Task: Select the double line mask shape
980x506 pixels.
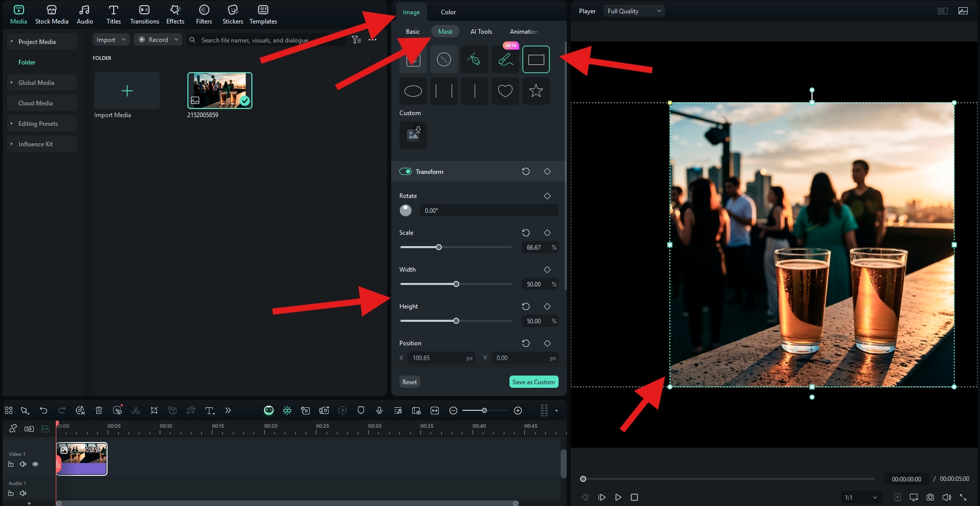Action: 444,91
